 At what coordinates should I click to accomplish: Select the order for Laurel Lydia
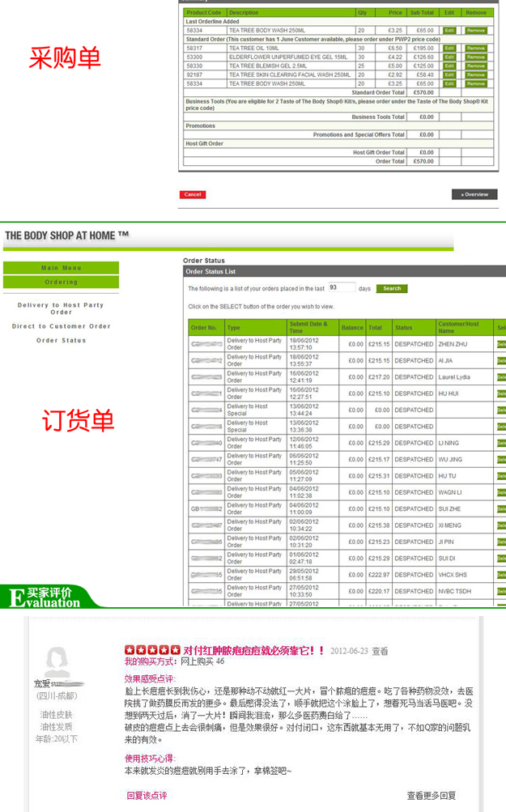(501, 377)
